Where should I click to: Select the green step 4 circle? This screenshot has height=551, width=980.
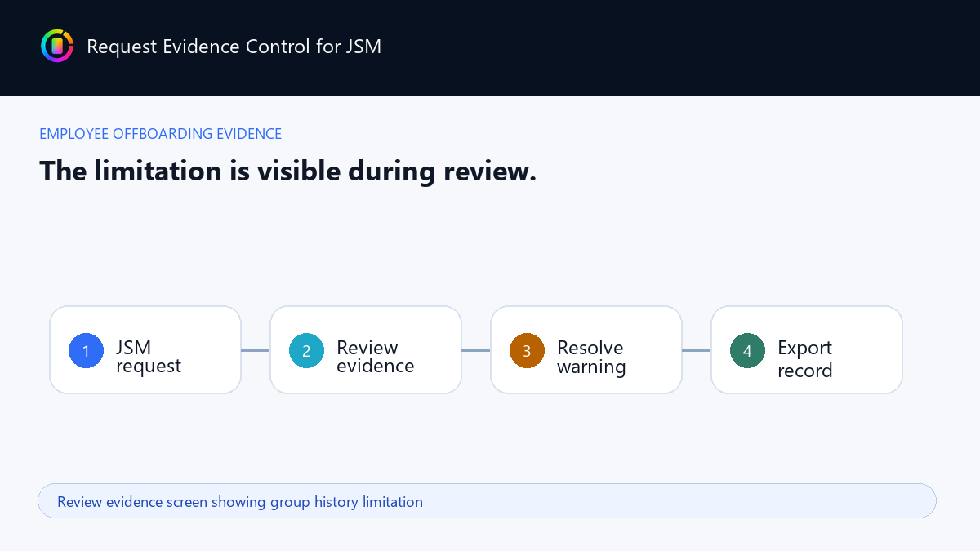[x=747, y=350]
